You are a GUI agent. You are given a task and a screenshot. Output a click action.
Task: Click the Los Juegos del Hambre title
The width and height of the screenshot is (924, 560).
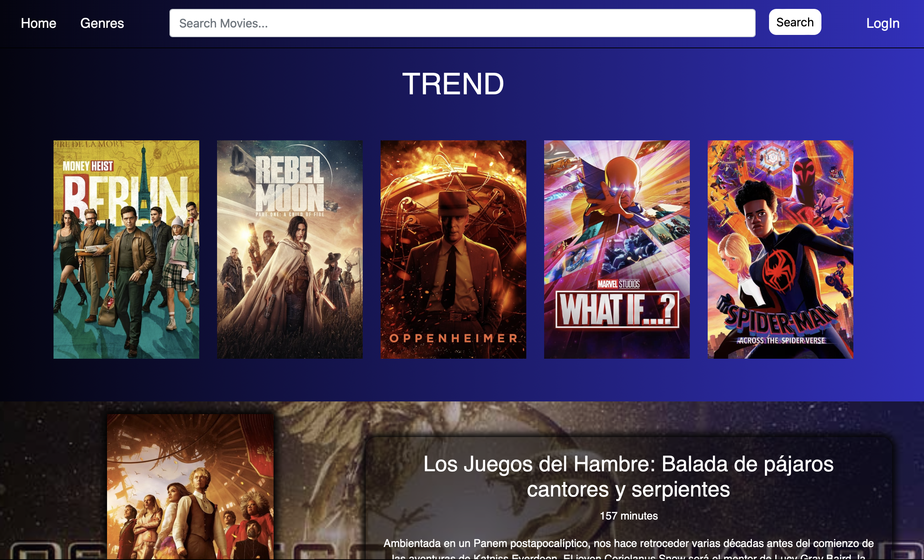pyautogui.click(x=629, y=476)
